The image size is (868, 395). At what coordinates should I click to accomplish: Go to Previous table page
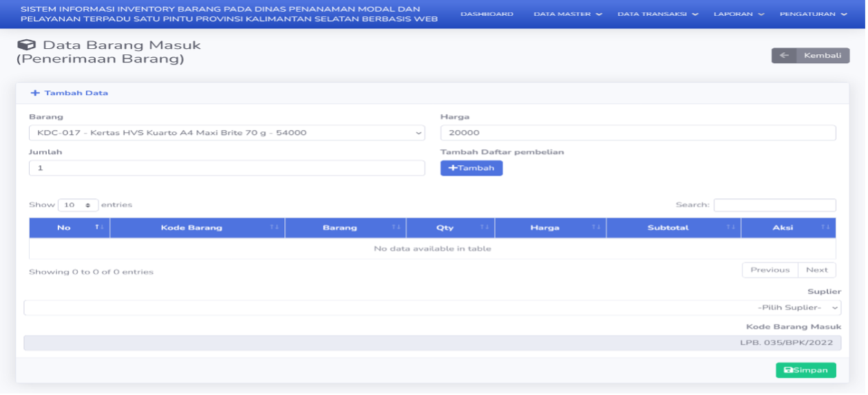pos(770,270)
